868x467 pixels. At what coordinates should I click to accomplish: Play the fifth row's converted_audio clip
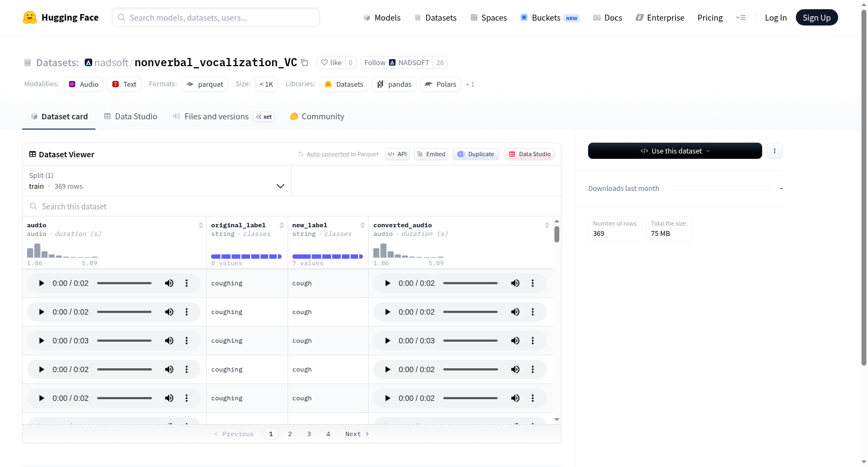(x=388, y=398)
